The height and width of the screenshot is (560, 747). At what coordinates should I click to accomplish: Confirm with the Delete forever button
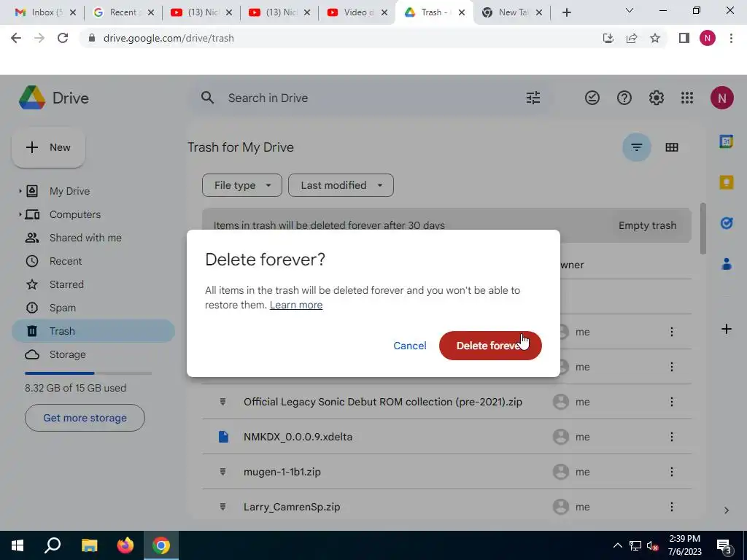[490, 346]
